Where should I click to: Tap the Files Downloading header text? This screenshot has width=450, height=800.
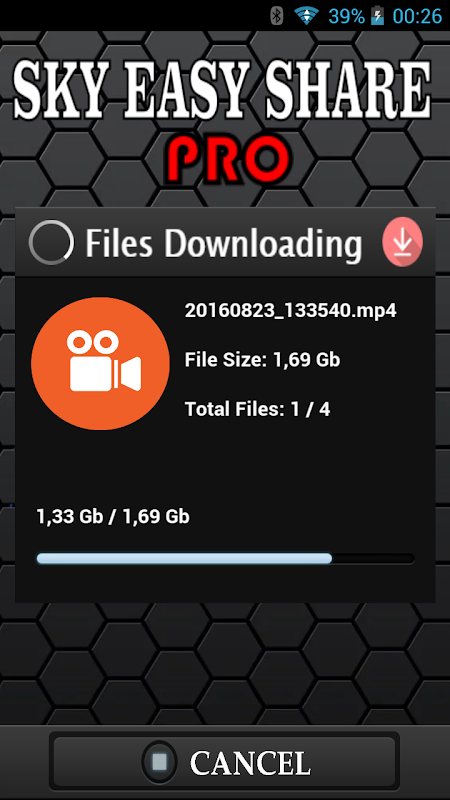point(223,242)
